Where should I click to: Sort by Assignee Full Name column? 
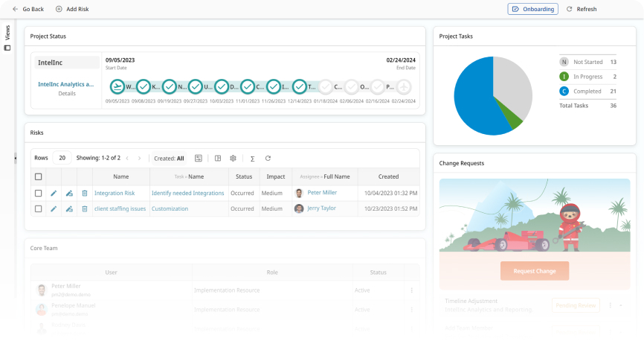(325, 176)
